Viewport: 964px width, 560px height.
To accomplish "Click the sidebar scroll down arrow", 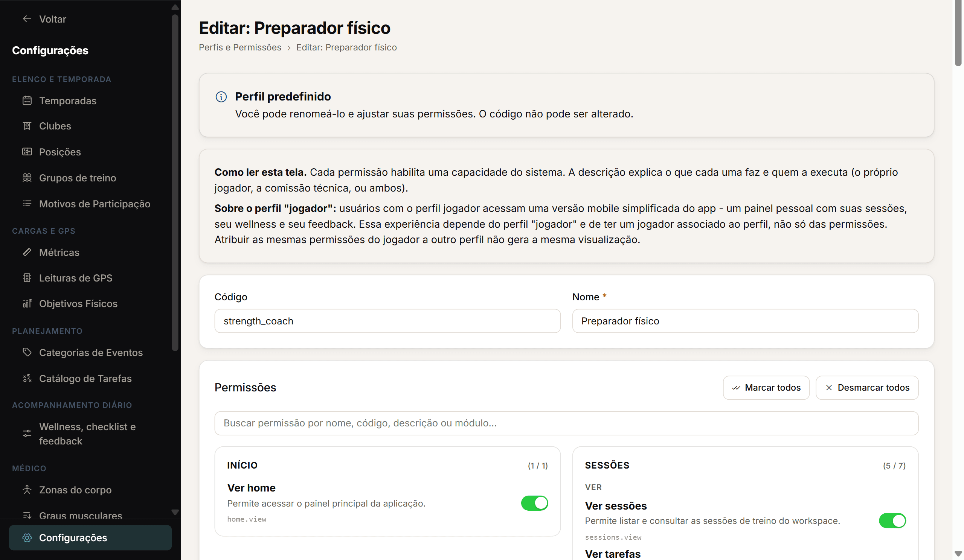I will 175,512.
